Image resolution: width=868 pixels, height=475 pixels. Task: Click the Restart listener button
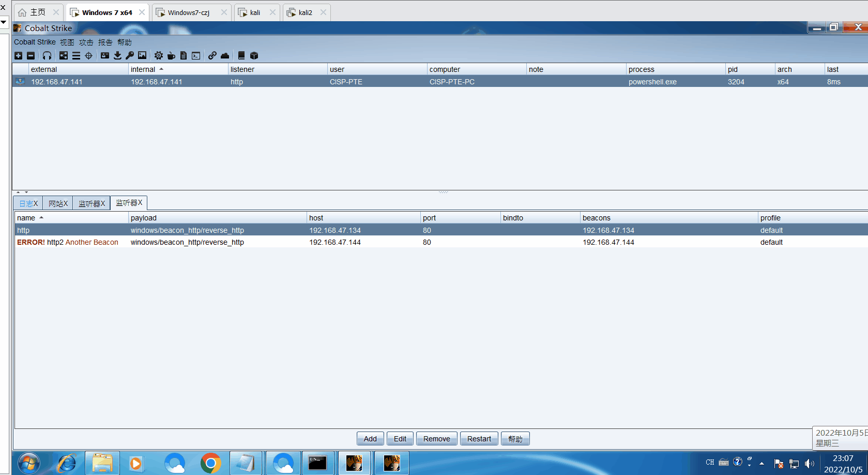click(x=479, y=439)
